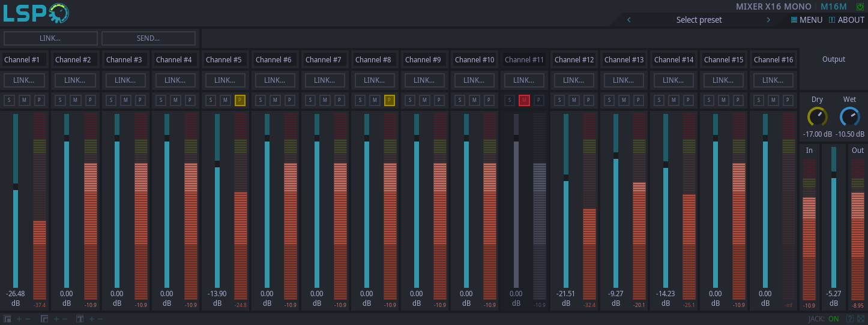This screenshot has width=868, height=325.
Task: Click the LINK... button under Channel #9
Action: [424, 80]
